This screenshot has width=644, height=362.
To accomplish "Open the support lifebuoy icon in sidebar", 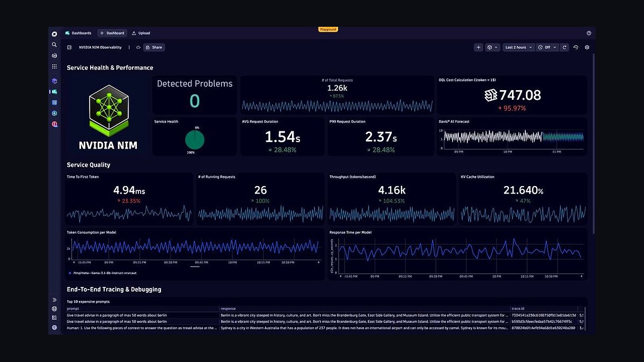I will click(54, 309).
